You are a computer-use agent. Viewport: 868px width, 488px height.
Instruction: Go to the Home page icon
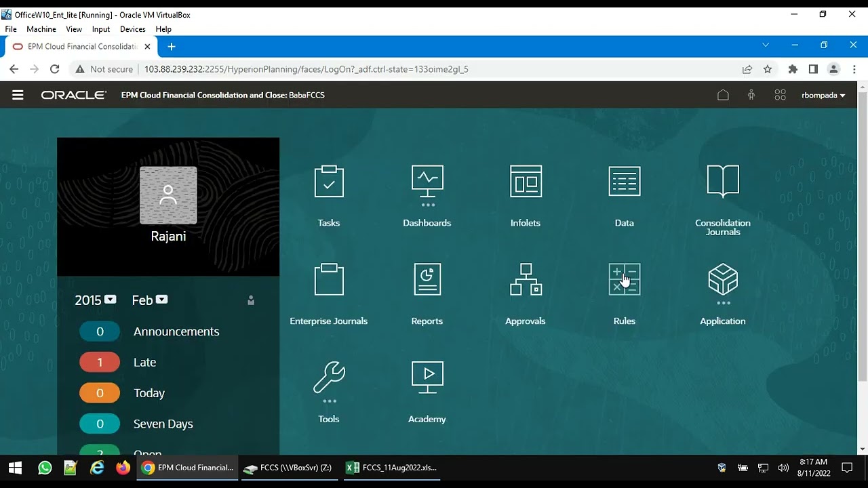723,95
